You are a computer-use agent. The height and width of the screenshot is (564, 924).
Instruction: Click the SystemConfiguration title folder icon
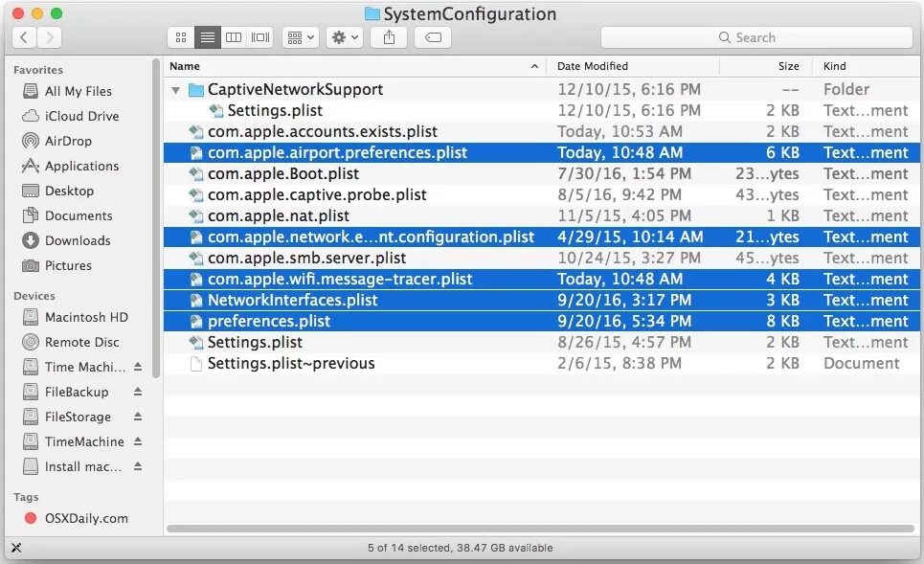pyautogui.click(x=372, y=13)
